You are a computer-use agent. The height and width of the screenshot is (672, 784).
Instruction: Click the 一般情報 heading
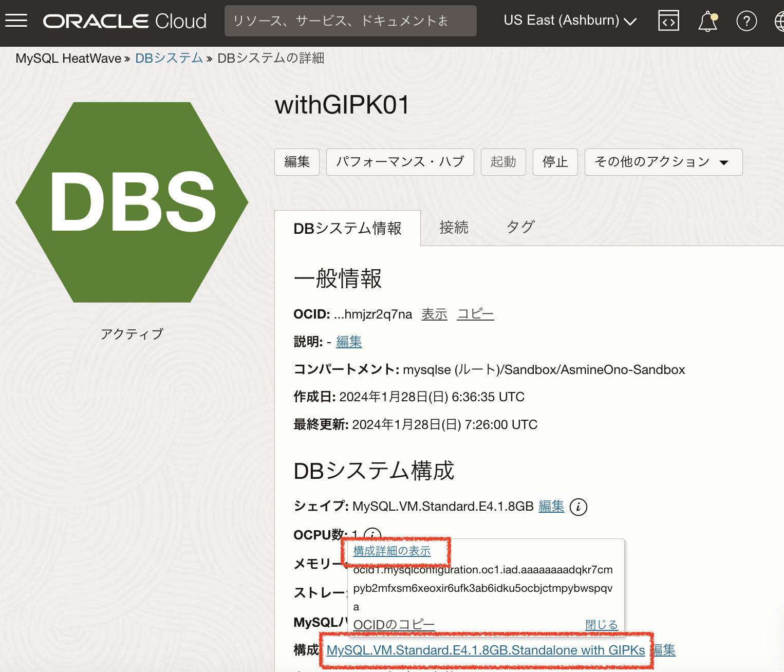(x=338, y=279)
